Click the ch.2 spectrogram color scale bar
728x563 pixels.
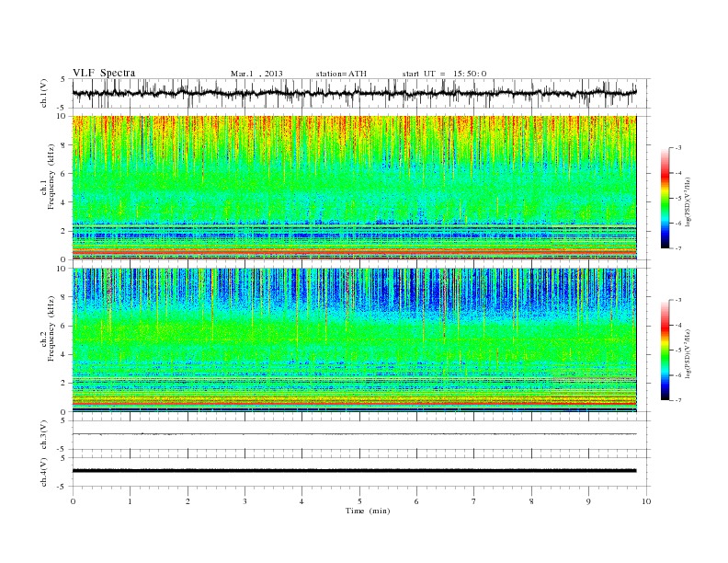[x=665, y=350]
